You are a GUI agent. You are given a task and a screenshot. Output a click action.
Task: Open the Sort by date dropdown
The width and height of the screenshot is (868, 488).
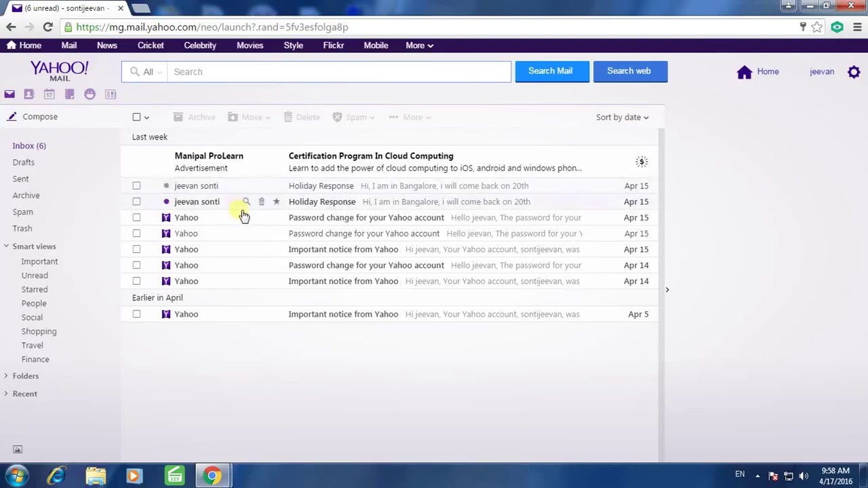(x=620, y=117)
